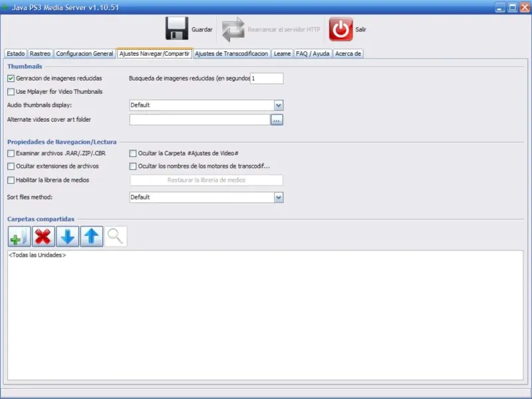
Task: Open the Leame tab
Action: (x=282, y=54)
